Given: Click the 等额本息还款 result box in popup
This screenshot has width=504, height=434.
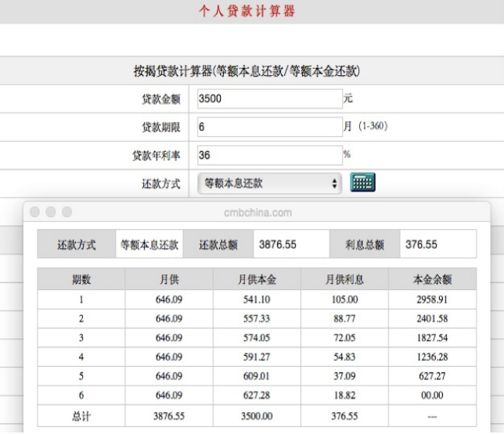Looking at the screenshot, I should (149, 245).
